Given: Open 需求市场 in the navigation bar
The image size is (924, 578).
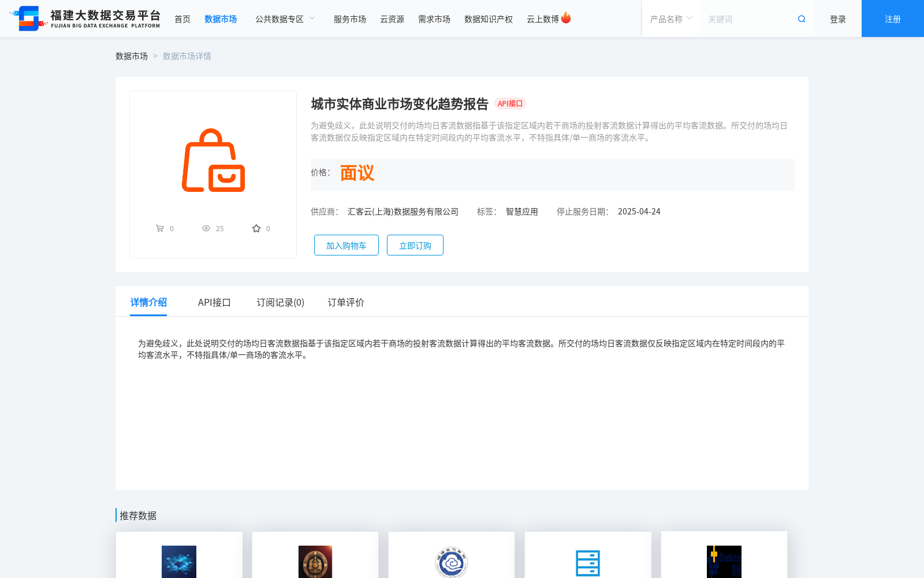Looking at the screenshot, I should coord(434,19).
